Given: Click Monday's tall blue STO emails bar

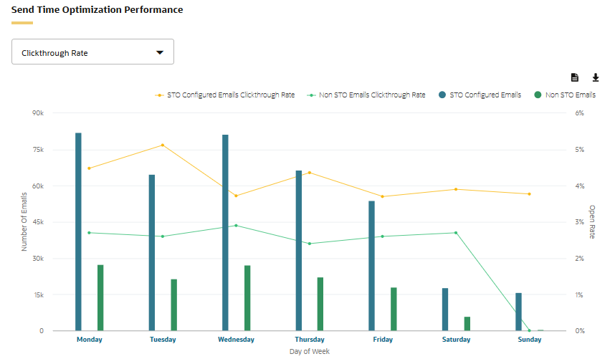Looking at the screenshot, I should click(78, 231).
